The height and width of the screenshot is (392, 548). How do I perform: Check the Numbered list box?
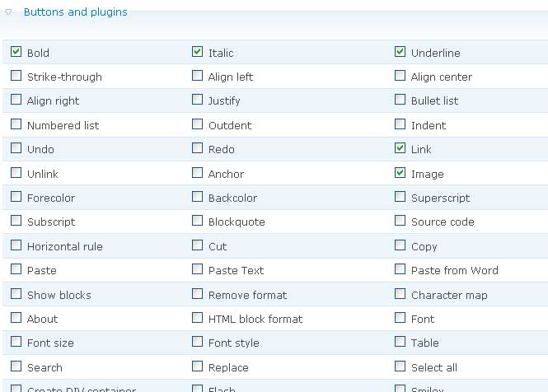coord(16,124)
